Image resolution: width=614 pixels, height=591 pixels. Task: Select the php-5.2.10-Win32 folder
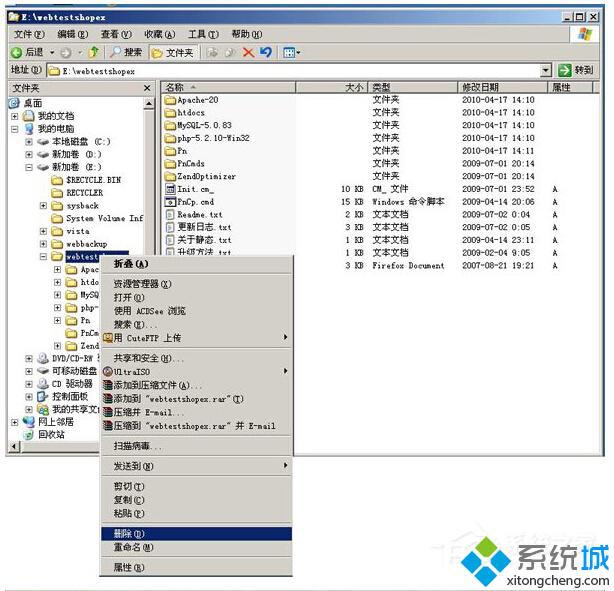tap(208, 138)
